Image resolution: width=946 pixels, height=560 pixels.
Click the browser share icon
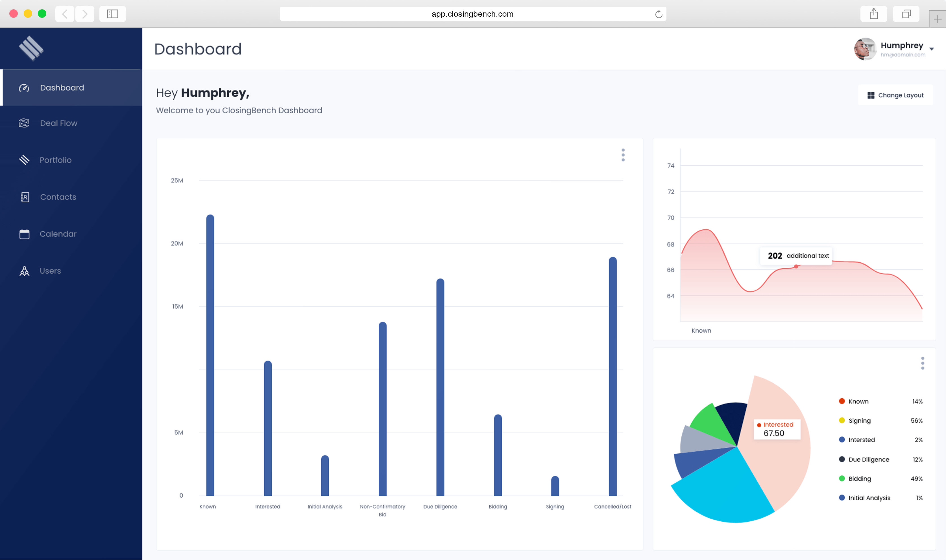(873, 14)
